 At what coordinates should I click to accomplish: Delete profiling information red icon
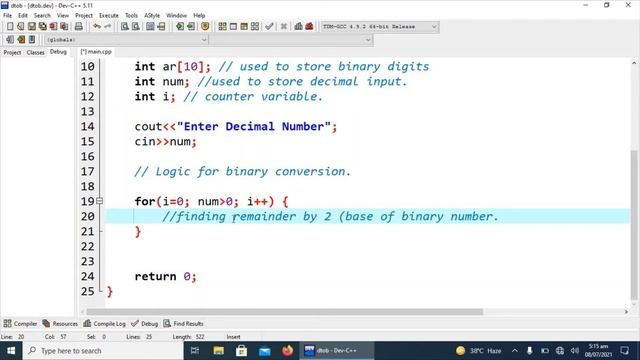click(x=309, y=27)
